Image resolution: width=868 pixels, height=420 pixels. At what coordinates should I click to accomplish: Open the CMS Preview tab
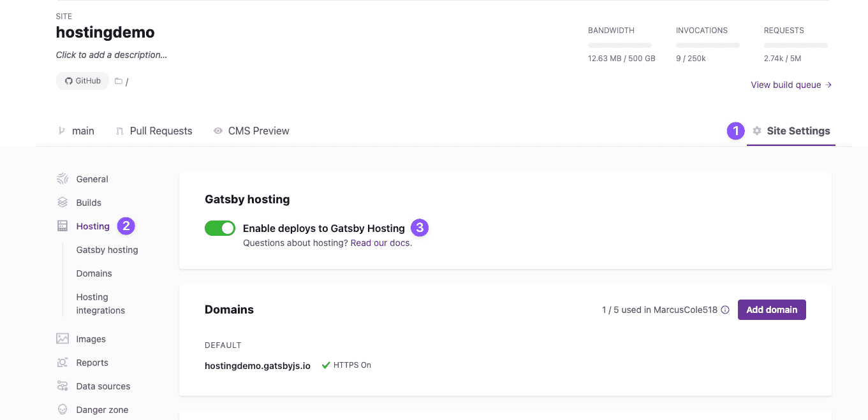coord(251,131)
